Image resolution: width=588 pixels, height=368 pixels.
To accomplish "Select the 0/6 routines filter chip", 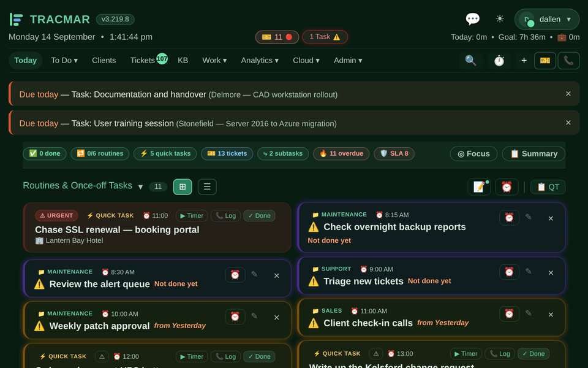I will pos(100,153).
